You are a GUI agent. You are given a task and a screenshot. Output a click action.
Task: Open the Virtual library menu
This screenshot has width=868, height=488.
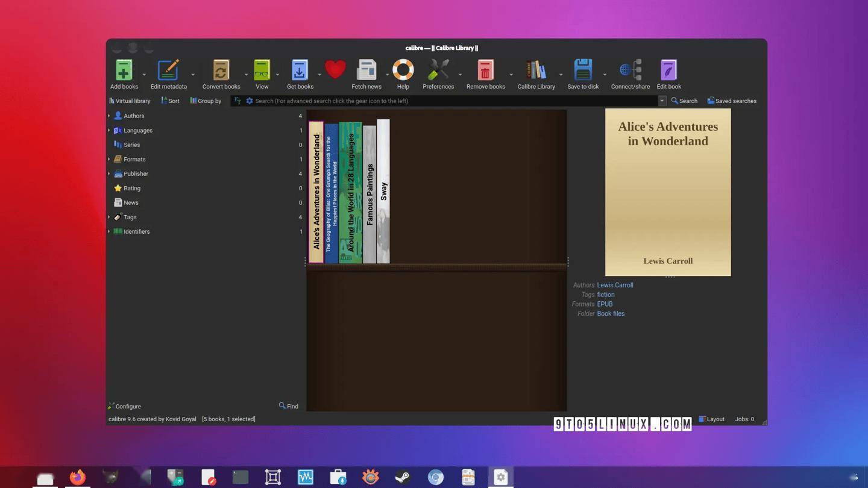[x=130, y=101]
